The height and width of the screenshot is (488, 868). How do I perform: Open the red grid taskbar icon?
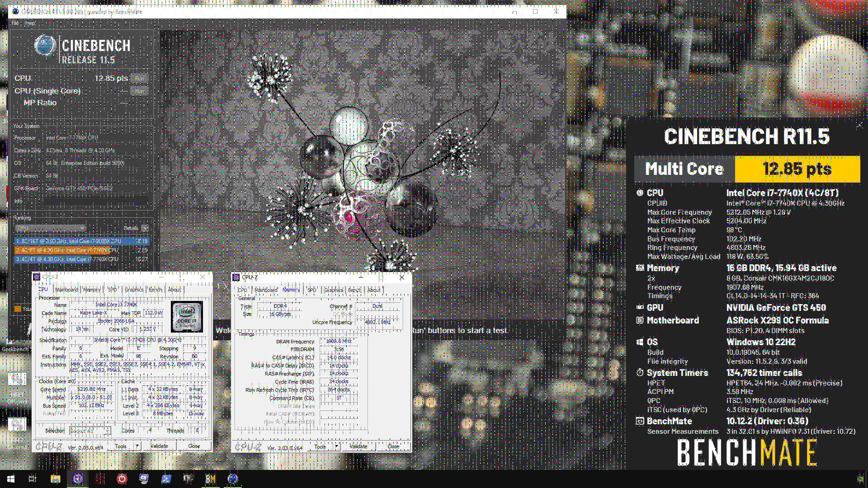click(x=99, y=479)
